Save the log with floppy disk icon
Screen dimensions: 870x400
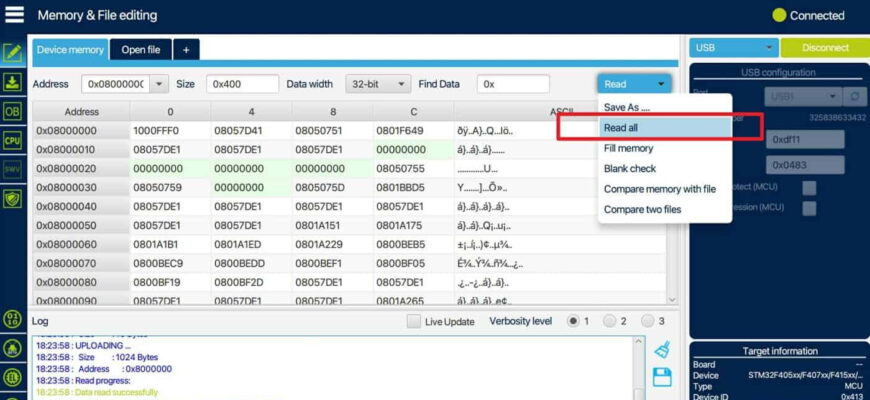pos(661,377)
